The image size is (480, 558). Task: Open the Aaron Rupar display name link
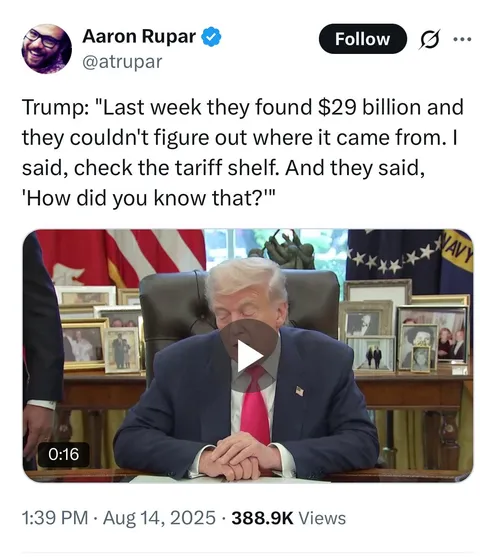click(139, 36)
